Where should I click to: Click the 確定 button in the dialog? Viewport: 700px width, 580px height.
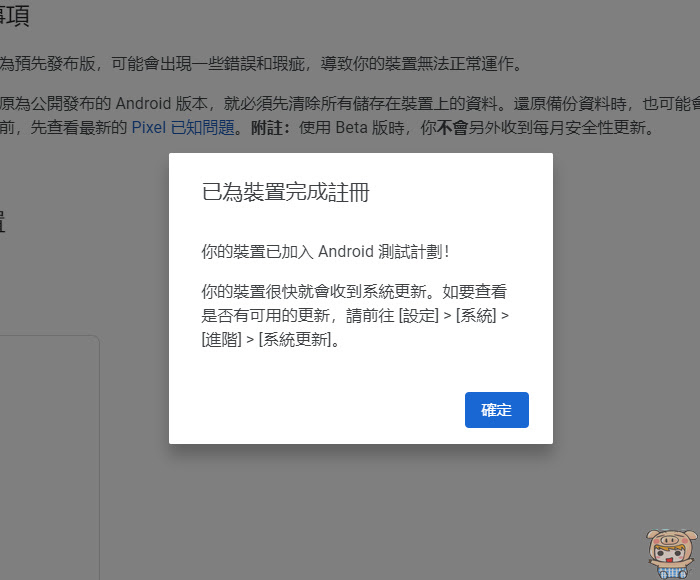click(x=496, y=409)
